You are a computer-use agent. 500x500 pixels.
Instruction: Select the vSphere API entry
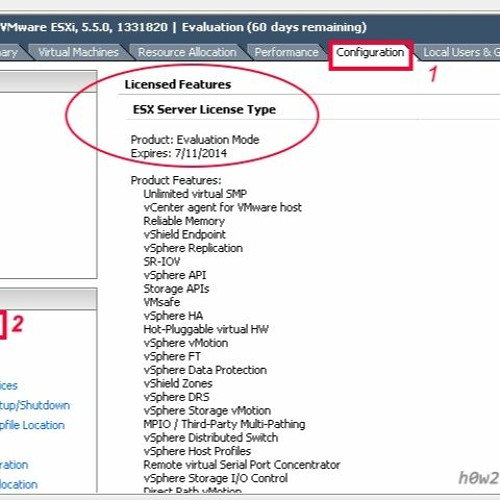[175, 275]
